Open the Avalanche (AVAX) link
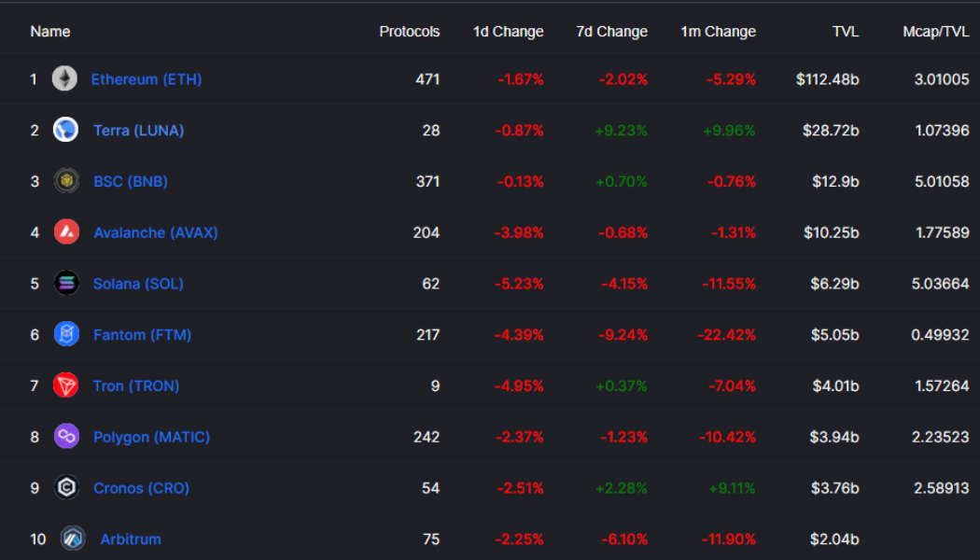Screen dimensions: 980x560 tap(155, 232)
